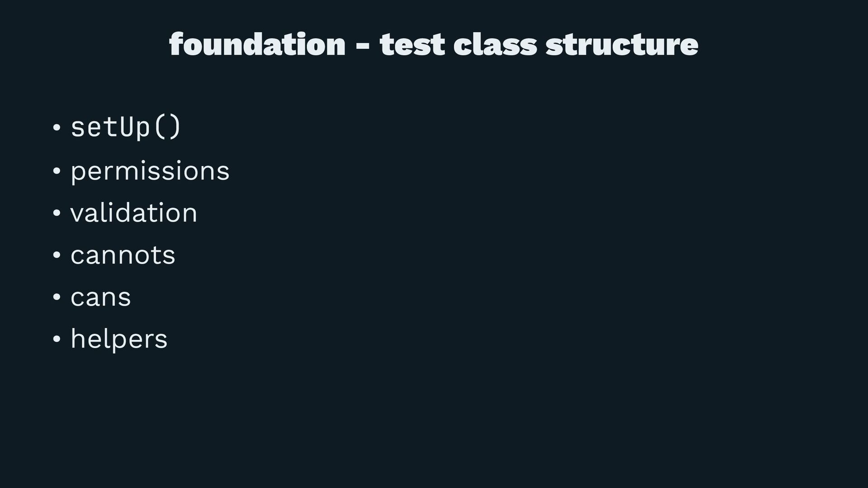Click the 'helpers' bullet item
868x488 pixels.
click(x=119, y=339)
